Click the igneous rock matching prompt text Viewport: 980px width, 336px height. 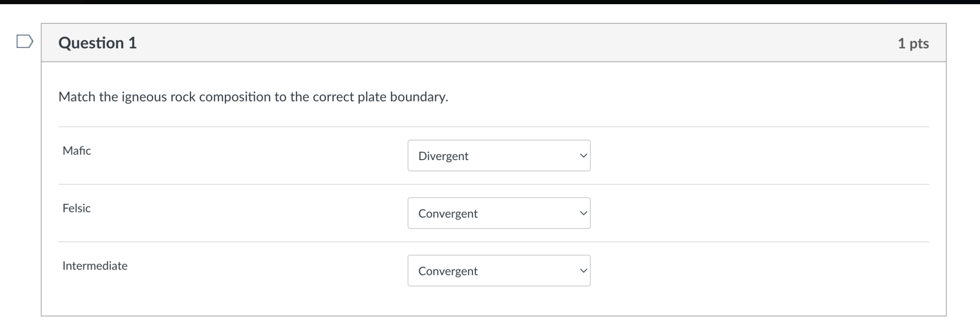point(253,97)
